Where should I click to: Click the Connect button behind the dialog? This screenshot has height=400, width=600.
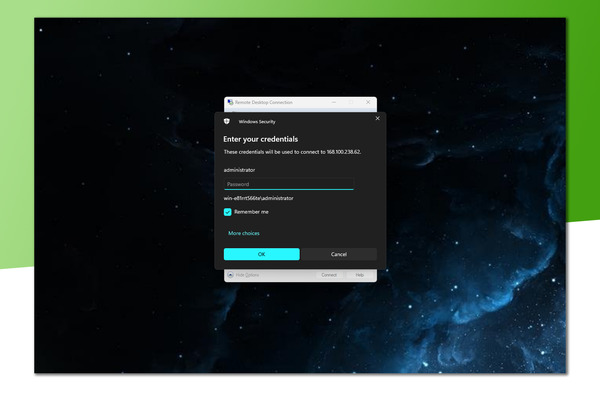click(329, 275)
